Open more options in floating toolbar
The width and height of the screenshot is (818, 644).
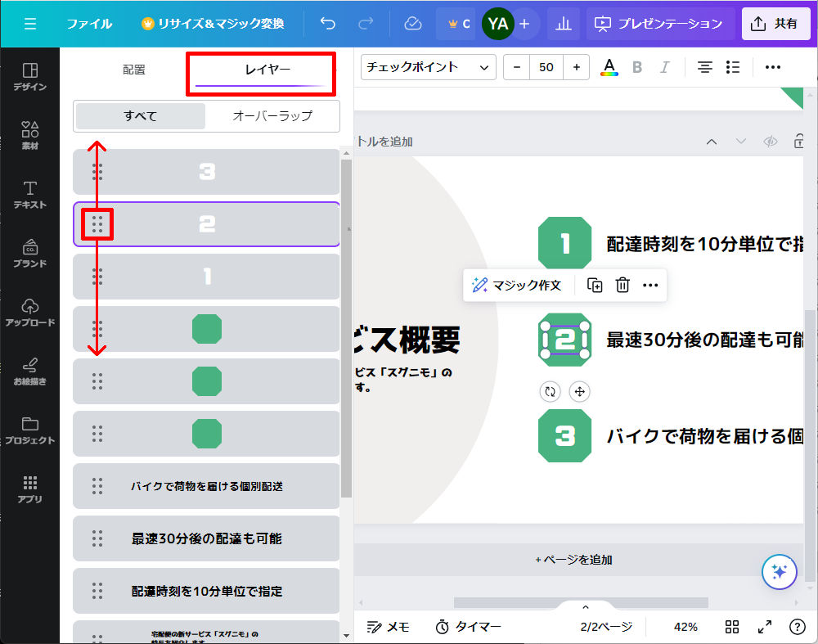coord(650,285)
